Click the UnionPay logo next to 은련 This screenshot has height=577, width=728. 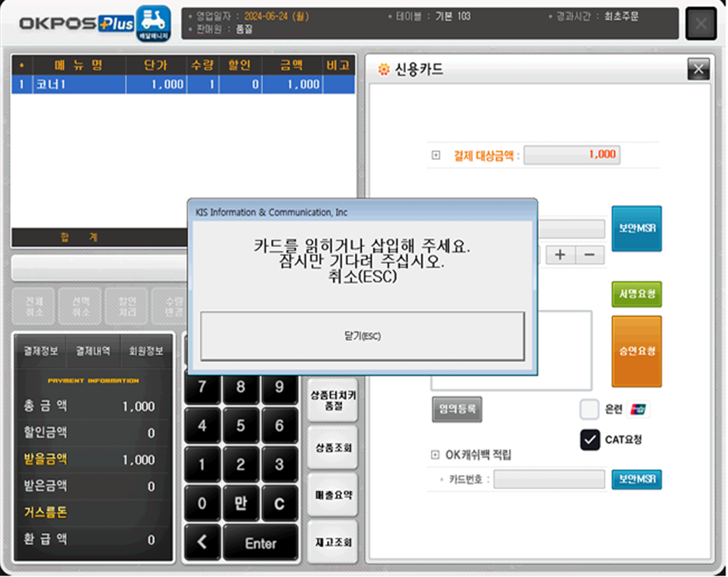[x=638, y=409]
